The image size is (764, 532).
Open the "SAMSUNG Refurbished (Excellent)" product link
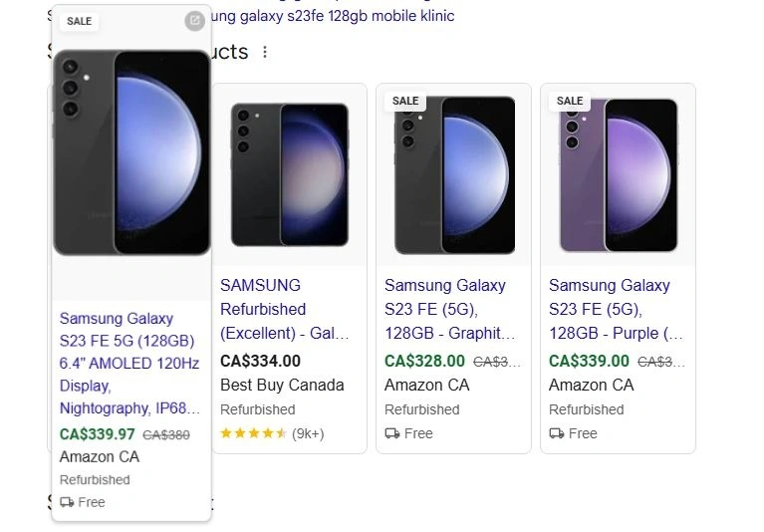tap(277, 309)
